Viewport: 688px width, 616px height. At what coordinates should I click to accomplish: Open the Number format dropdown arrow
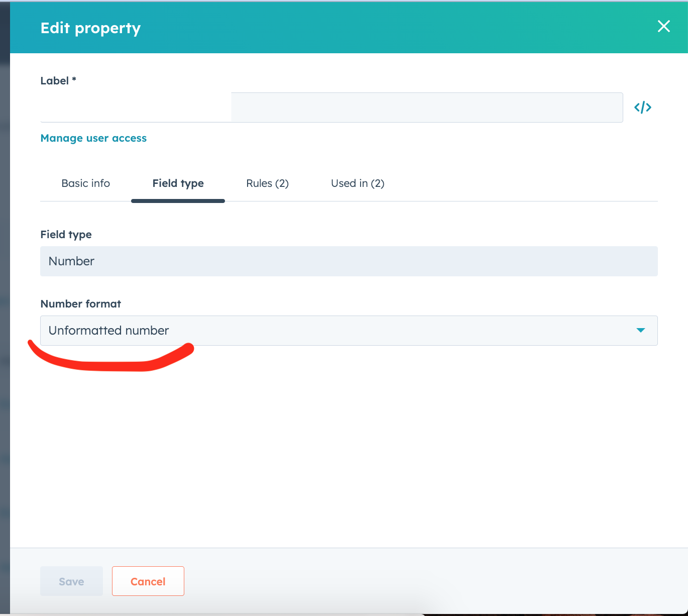coord(641,330)
